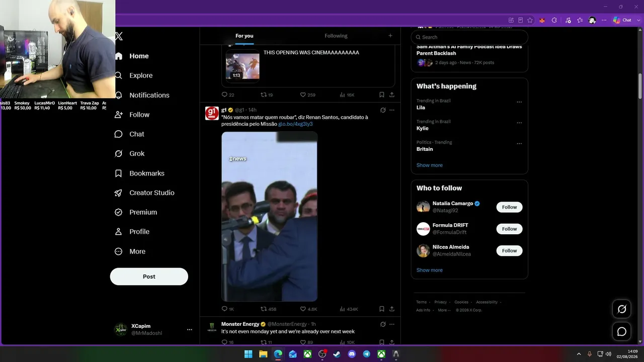Open browser Settings and more menu
644x362 pixels.
(x=604, y=20)
